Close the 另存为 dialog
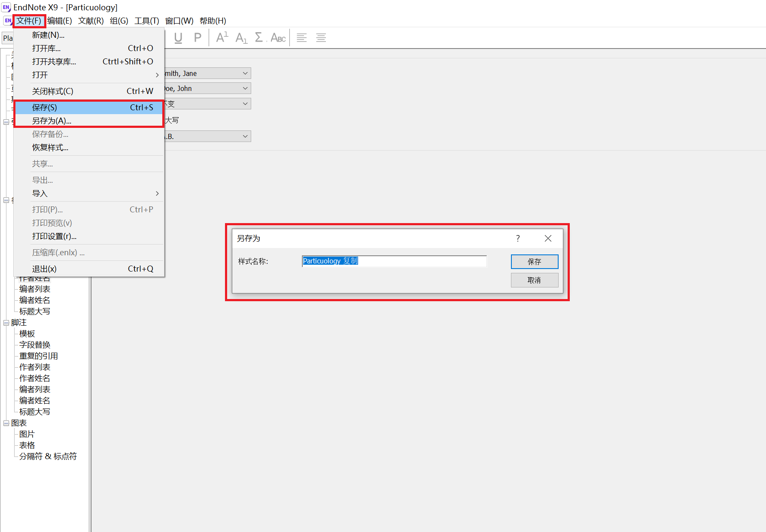The width and height of the screenshot is (766, 532). [x=548, y=238]
